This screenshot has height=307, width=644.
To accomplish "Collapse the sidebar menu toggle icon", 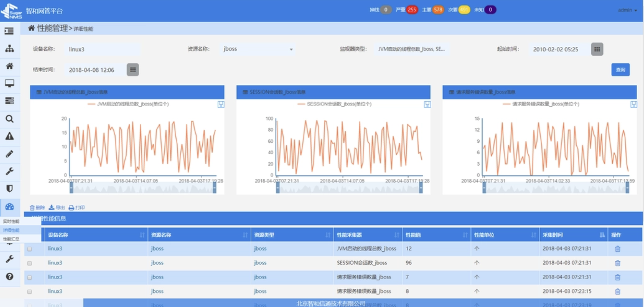I will point(10,31).
